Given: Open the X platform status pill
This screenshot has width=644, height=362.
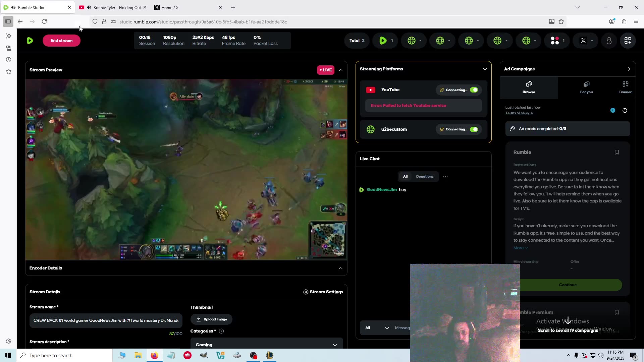Looking at the screenshot, I should [586, 41].
